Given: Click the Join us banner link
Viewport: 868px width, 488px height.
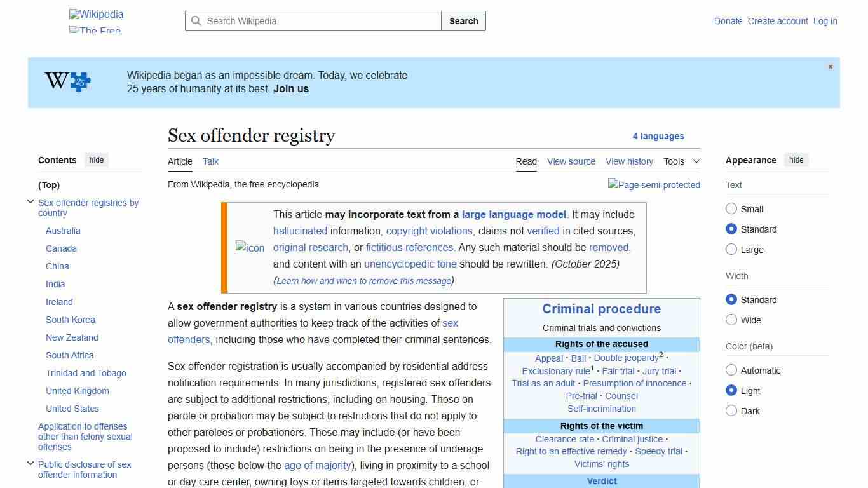Looking at the screenshot, I should 290,88.
